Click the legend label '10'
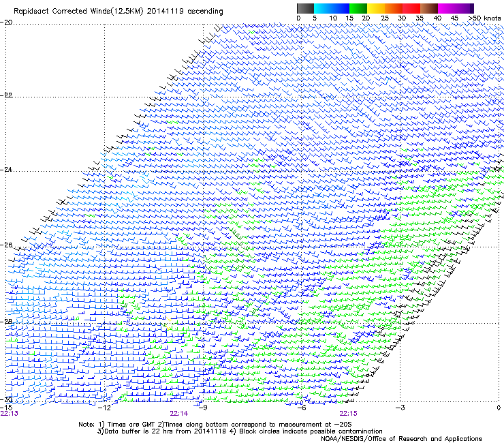The height and width of the screenshot is (443, 504). (333, 18)
